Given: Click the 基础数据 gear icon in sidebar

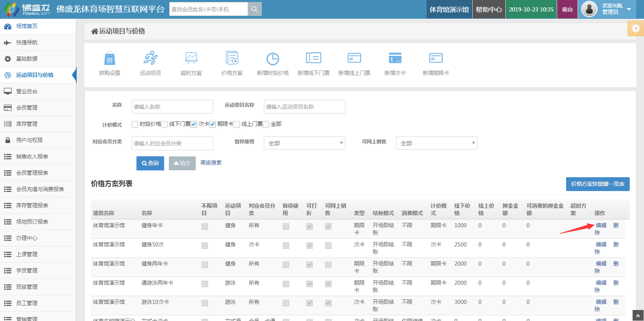Looking at the screenshot, I should (x=8, y=59).
